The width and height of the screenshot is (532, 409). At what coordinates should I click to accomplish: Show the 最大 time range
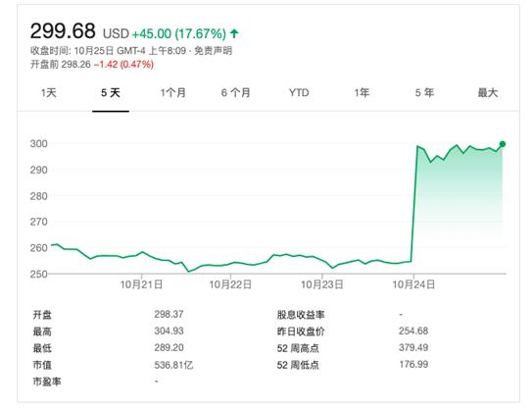coord(488,93)
